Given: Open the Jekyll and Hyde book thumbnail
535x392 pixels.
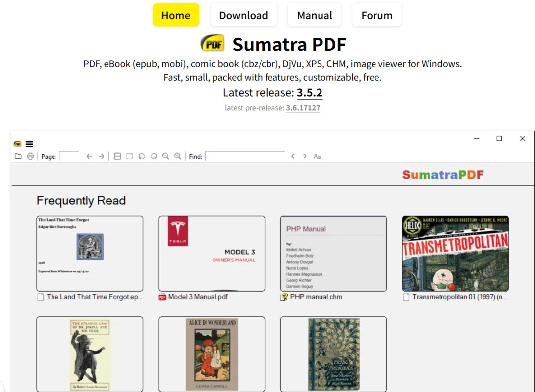Looking at the screenshot, I should [x=90, y=354].
